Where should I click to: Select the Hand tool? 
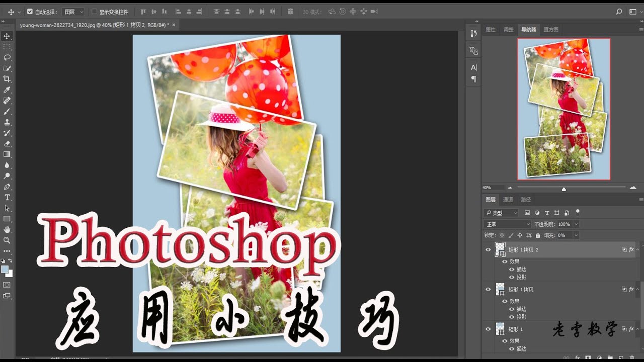click(x=7, y=230)
